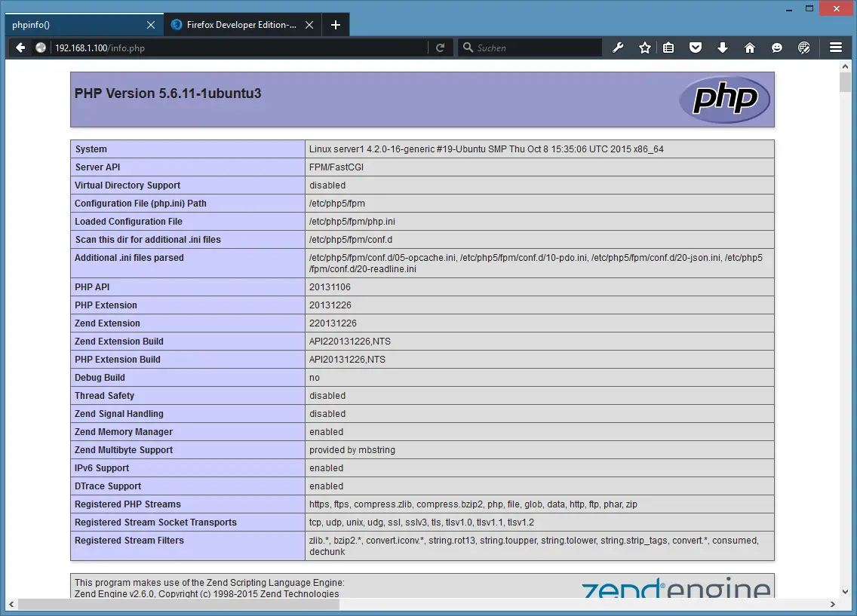Click the Linux server1 system value

tap(487, 149)
